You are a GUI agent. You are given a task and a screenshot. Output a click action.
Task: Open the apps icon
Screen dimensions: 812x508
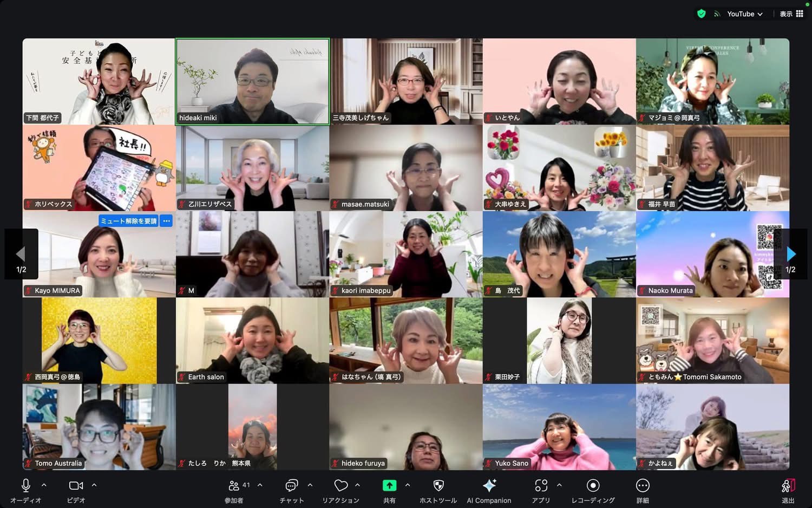541,485
